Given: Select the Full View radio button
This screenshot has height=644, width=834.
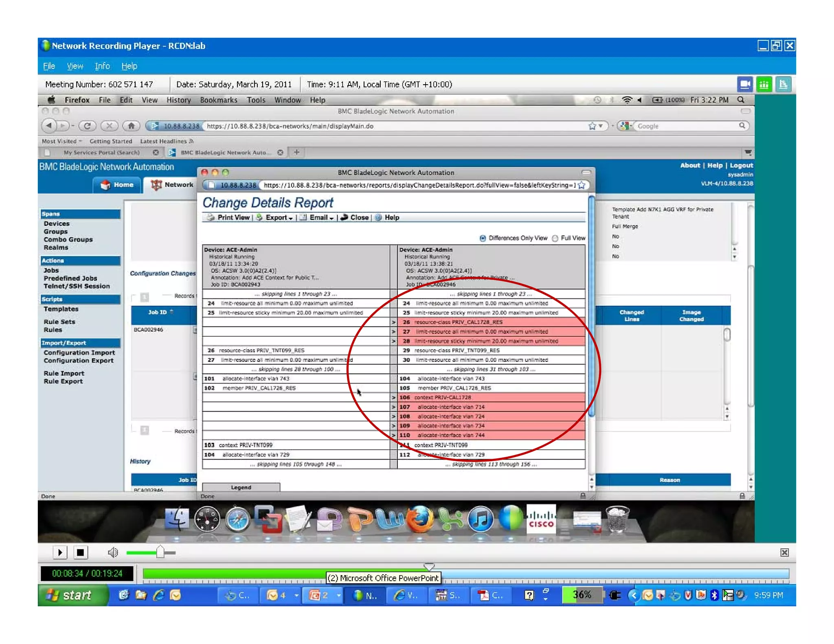Looking at the screenshot, I should pyautogui.click(x=555, y=238).
